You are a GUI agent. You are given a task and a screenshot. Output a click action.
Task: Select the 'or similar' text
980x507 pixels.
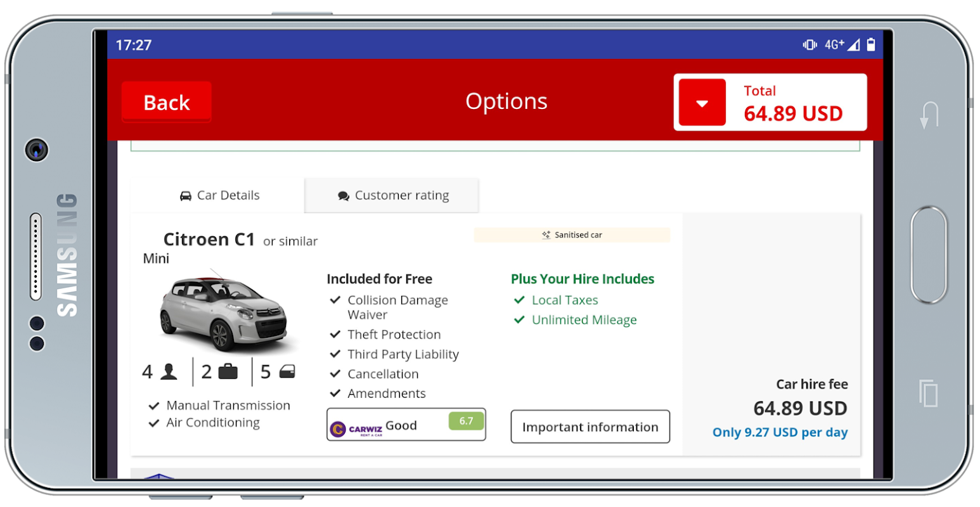290,241
